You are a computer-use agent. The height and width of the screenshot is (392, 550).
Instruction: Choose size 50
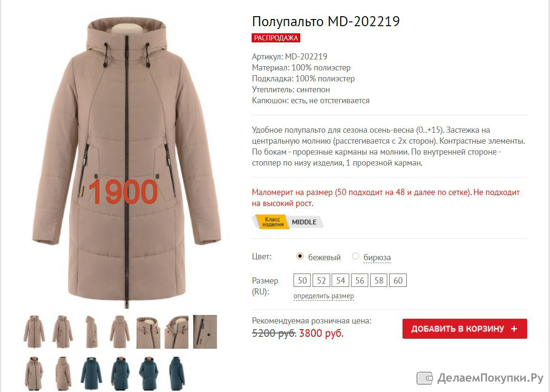click(303, 281)
